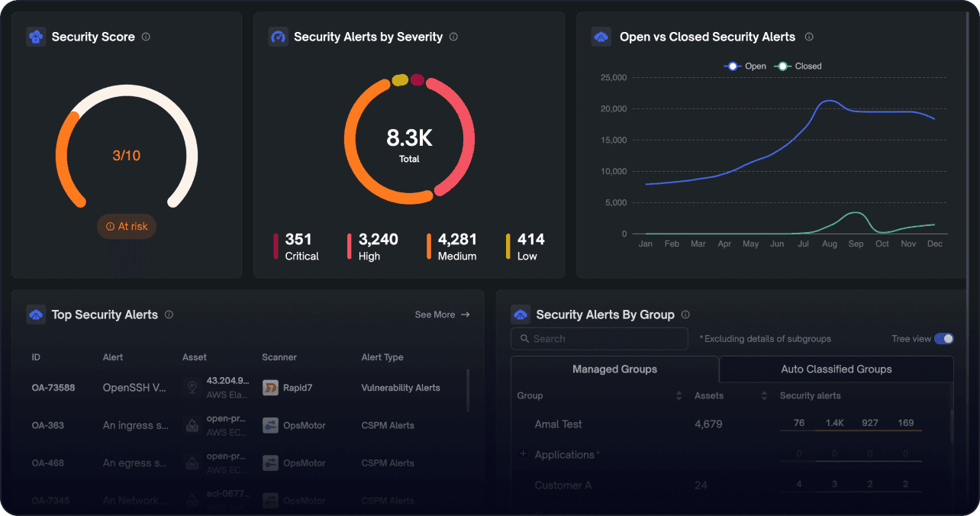
Task: Click the At risk status badge
Action: [127, 227]
